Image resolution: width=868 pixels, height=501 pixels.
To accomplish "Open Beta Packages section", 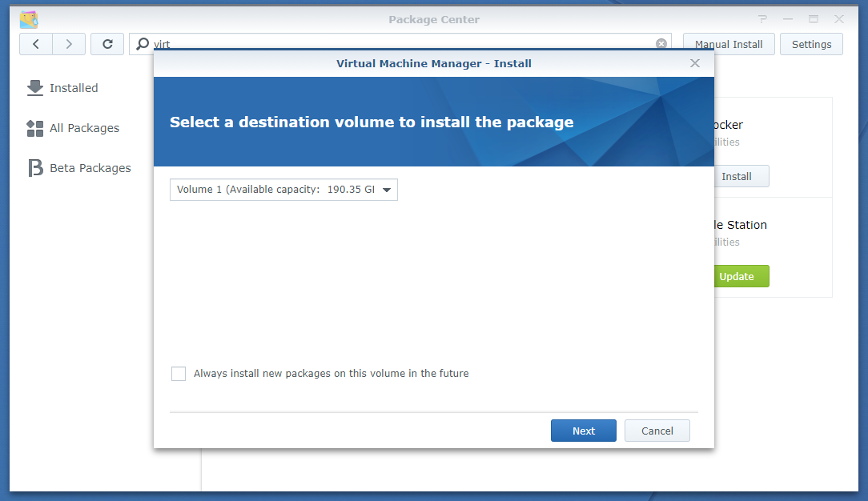I will coord(90,168).
